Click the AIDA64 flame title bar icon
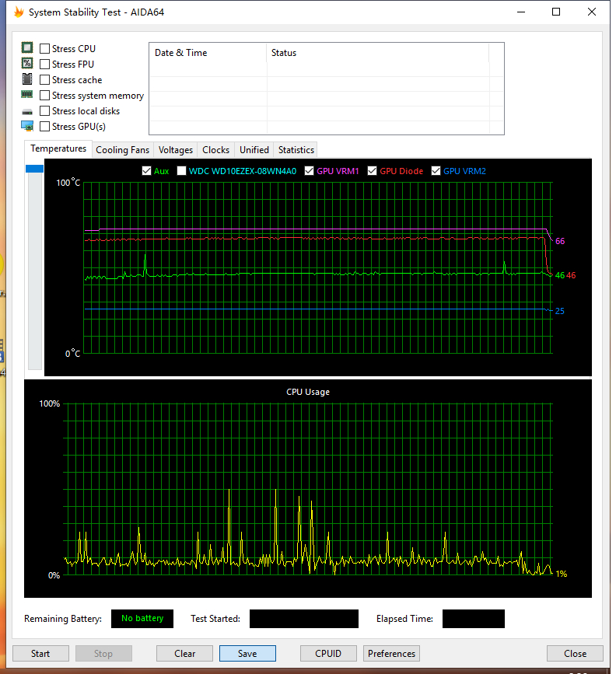This screenshot has width=616, height=674. [x=19, y=12]
